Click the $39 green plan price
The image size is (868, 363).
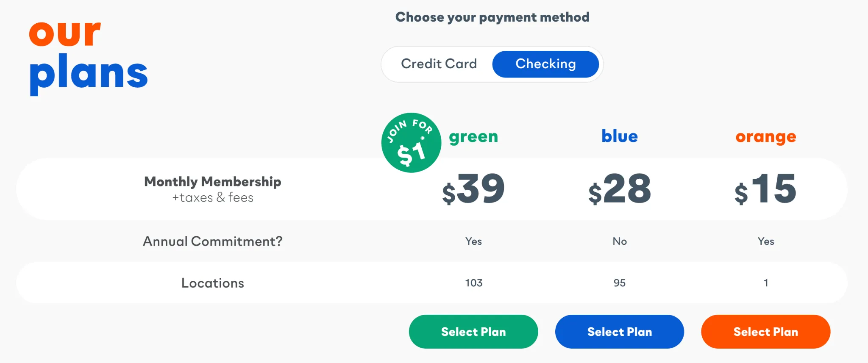coord(473,189)
